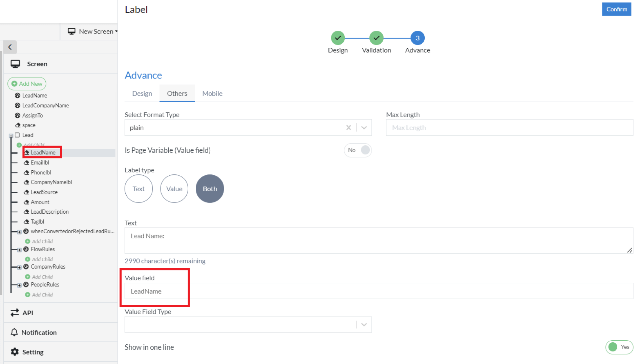Image resolution: width=638 pixels, height=364 pixels.
Task: Select the Text label type option
Action: tap(139, 189)
